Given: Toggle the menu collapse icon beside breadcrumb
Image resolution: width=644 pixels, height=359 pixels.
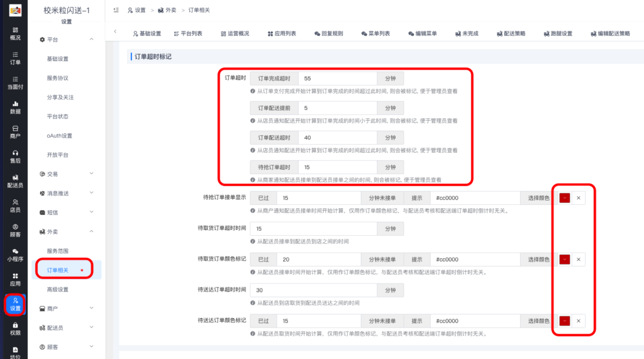Looking at the screenshot, I should coord(116,10).
